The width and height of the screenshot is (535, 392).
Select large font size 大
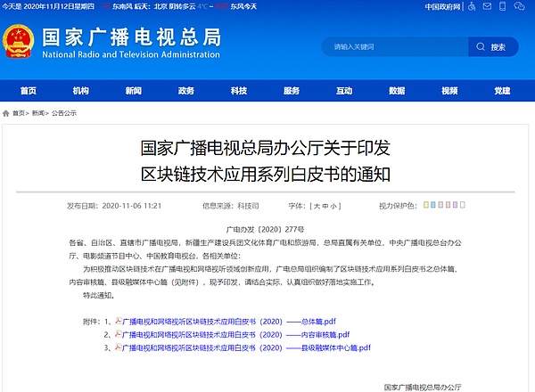click(x=316, y=205)
